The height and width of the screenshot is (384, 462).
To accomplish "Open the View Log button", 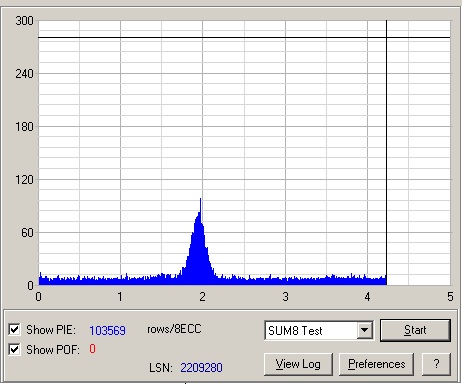I will coord(298,364).
